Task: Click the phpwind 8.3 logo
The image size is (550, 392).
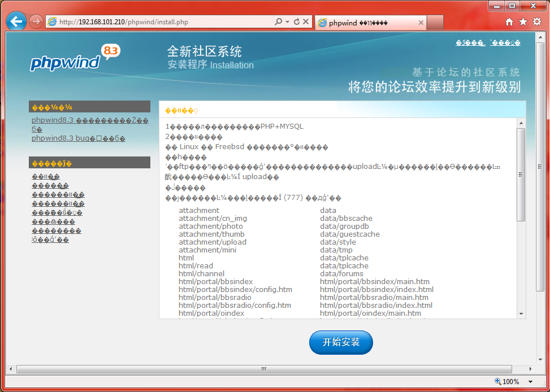Action: tap(75, 59)
